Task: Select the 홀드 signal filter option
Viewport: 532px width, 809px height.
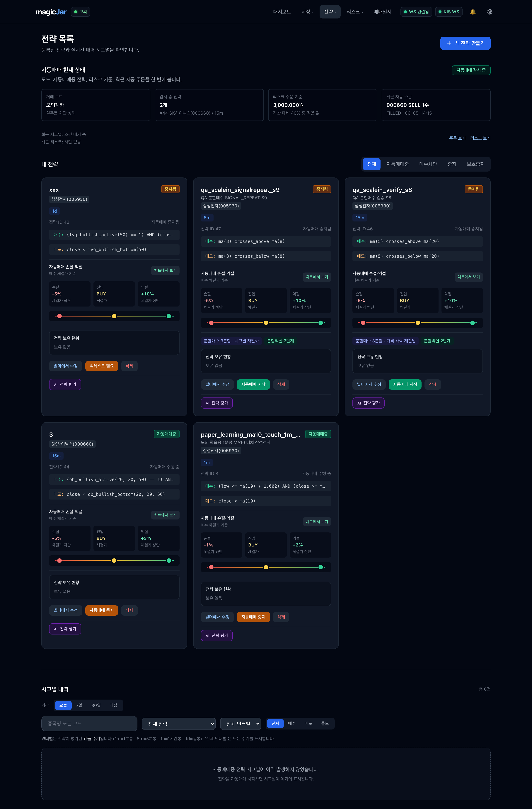Action: (325, 723)
